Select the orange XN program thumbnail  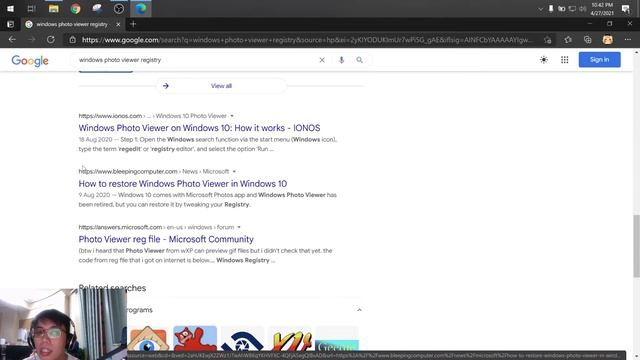click(x=290, y=339)
